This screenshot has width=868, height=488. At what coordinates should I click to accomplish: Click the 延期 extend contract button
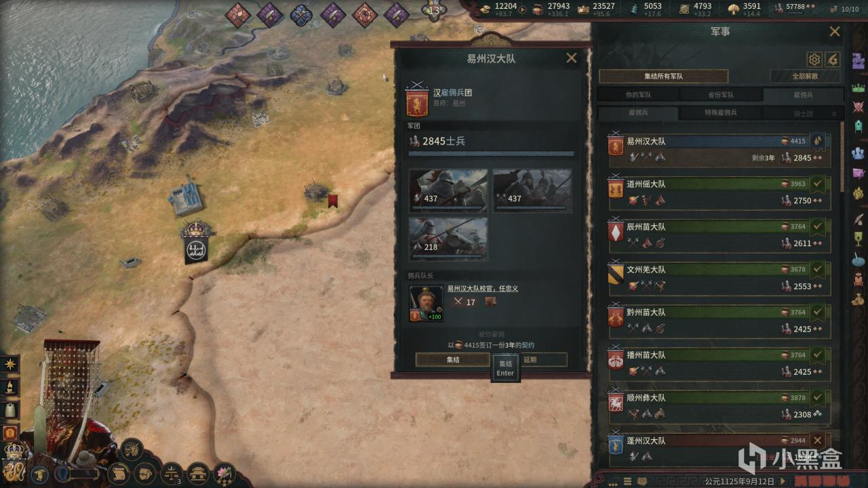pos(530,359)
